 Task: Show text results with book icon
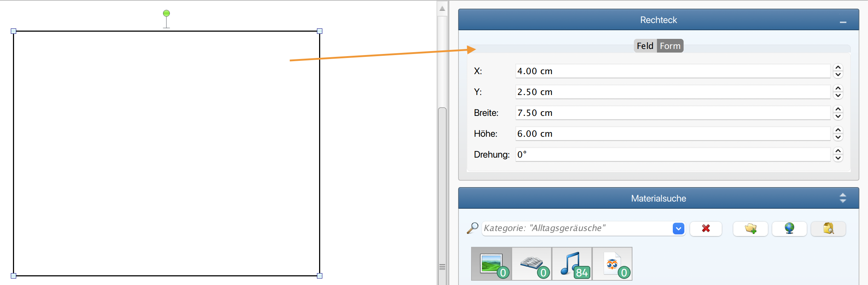coord(532,264)
